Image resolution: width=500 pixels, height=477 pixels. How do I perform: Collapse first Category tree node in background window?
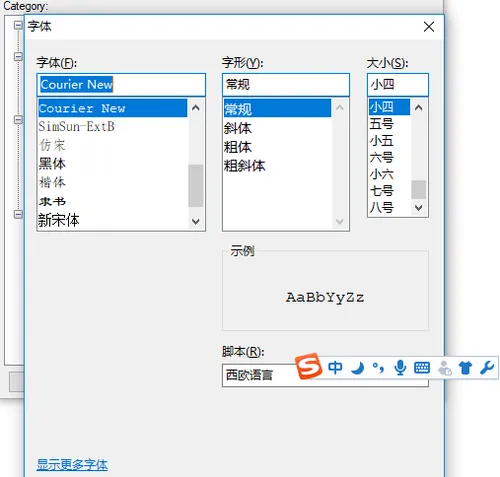(18, 25)
